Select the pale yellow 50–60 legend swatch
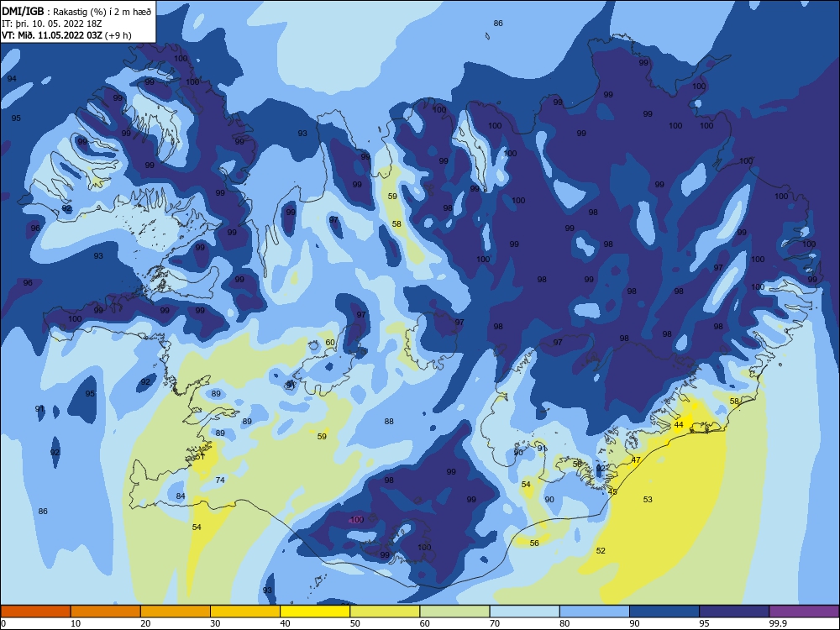This screenshot has height=630, width=840. tap(385, 612)
